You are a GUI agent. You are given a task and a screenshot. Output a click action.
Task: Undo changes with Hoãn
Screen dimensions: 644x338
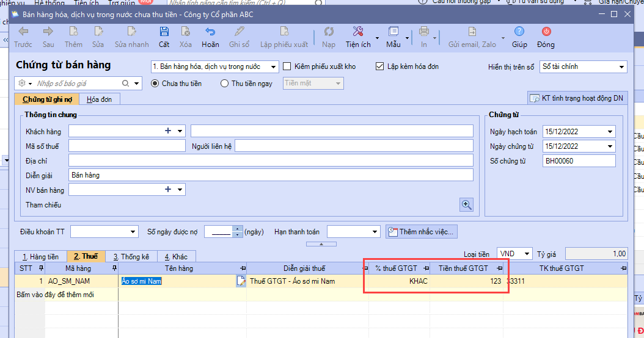210,32
